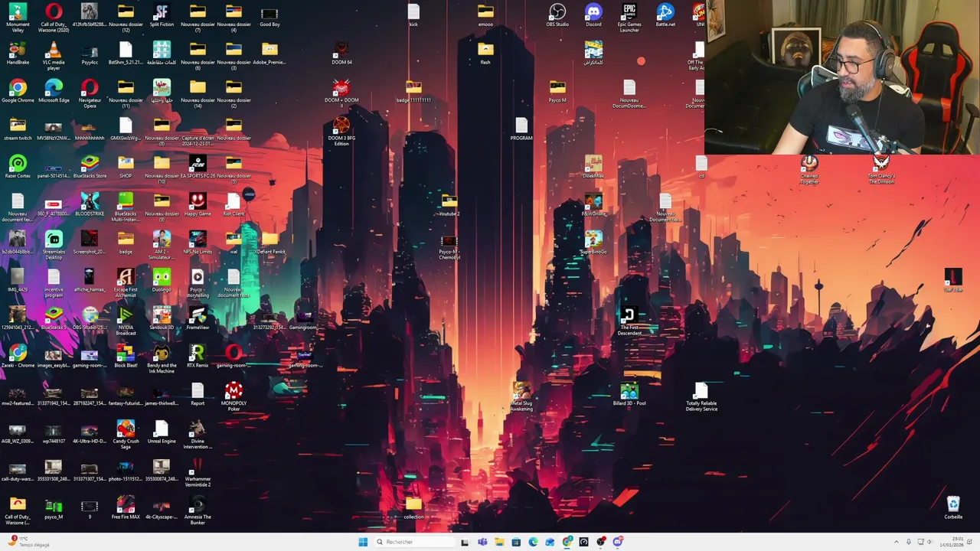Viewport: 980px width, 551px height.
Task: Show hidden tray icons chevron
Action: 897,542
